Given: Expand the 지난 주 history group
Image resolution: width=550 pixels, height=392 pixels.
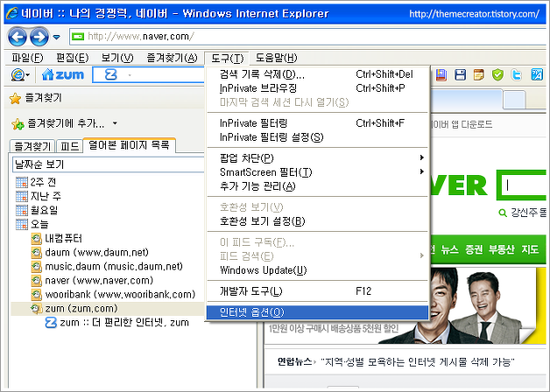Looking at the screenshot, I should (x=39, y=196).
